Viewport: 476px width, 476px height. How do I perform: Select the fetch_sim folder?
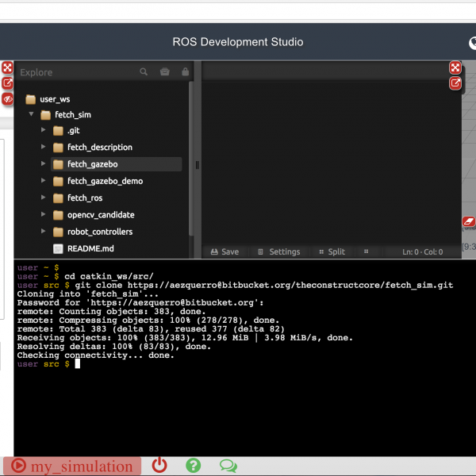tap(66, 115)
